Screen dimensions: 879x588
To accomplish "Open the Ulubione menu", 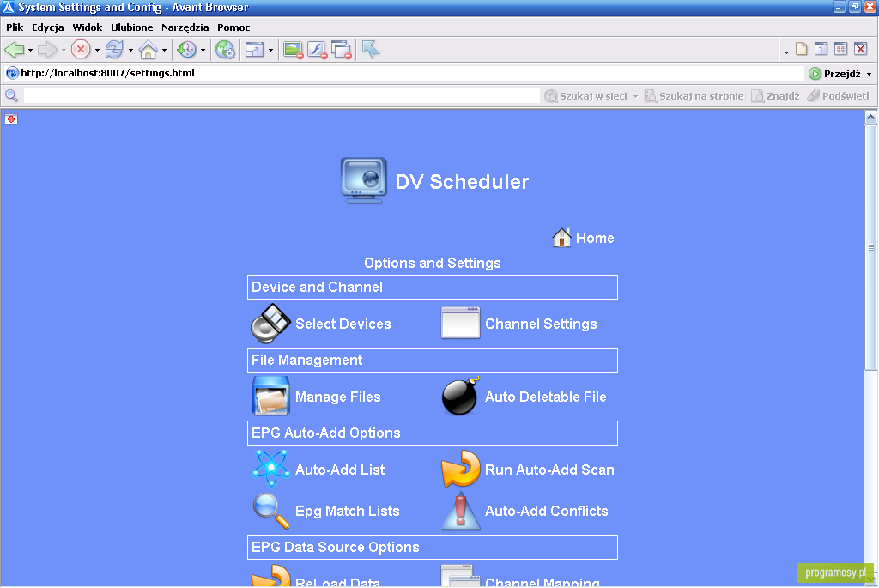I will [131, 27].
